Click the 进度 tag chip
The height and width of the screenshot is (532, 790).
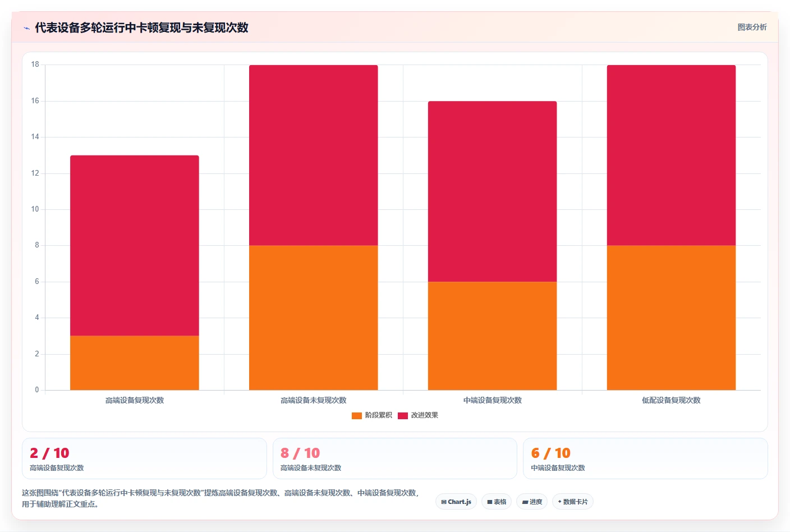click(x=532, y=502)
